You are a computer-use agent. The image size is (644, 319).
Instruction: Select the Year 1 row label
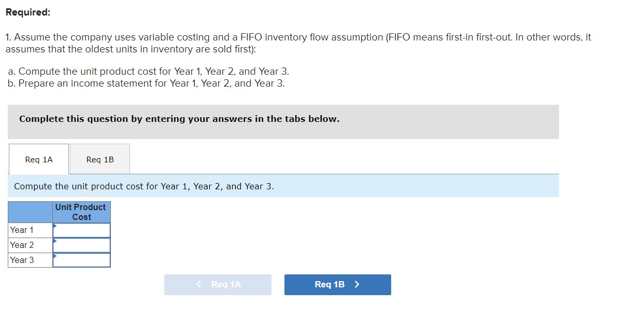click(x=21, y=229)
